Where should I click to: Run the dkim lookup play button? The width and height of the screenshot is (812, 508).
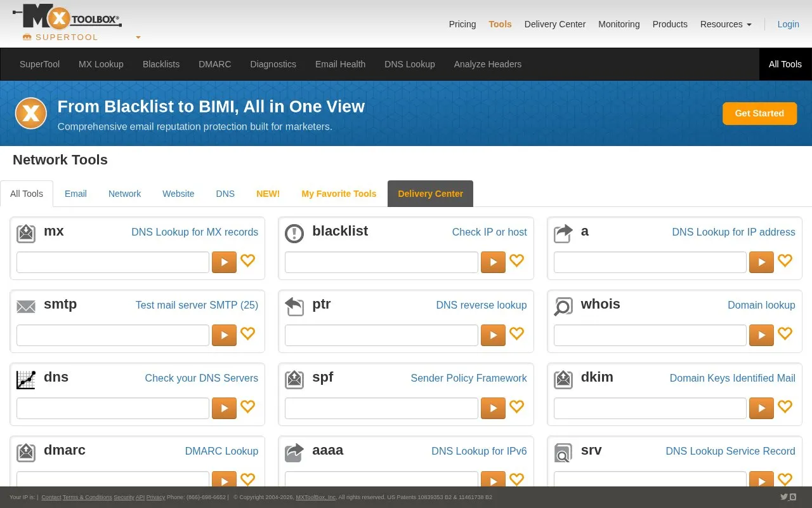click(x=761, y=408)
